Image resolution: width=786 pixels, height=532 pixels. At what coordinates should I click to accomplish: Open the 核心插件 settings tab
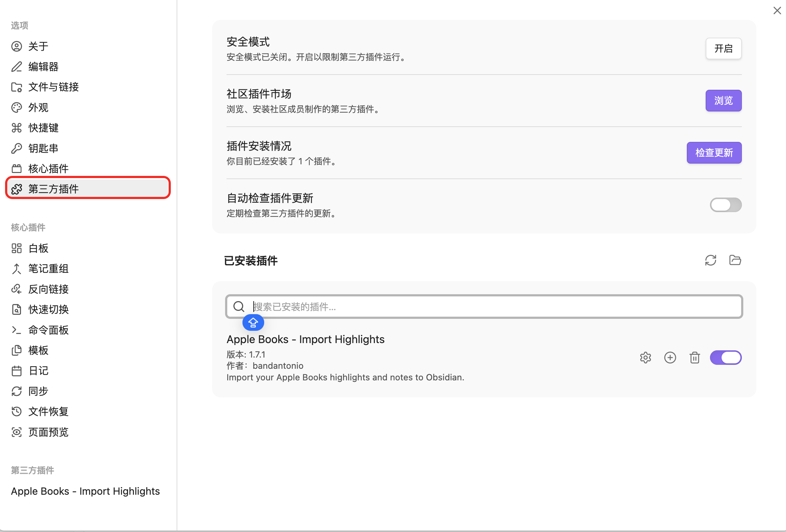pyautogui.click(x=88, y=169)
